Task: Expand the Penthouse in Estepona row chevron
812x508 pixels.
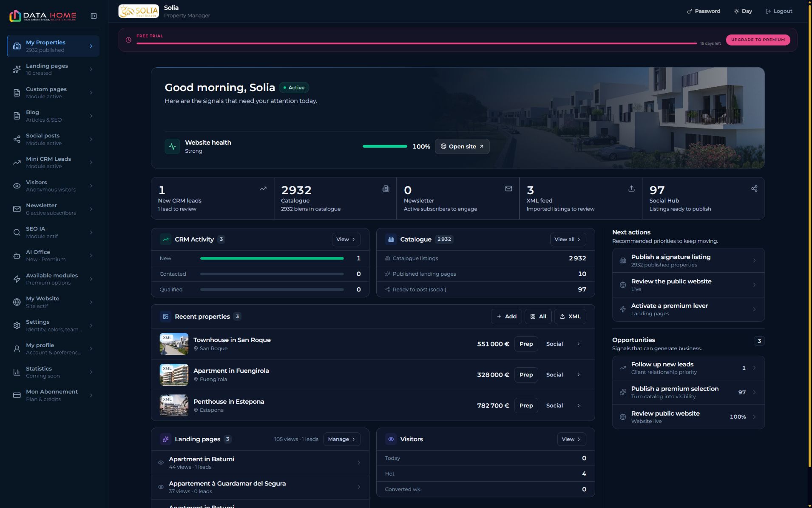Action: point(579,405)
